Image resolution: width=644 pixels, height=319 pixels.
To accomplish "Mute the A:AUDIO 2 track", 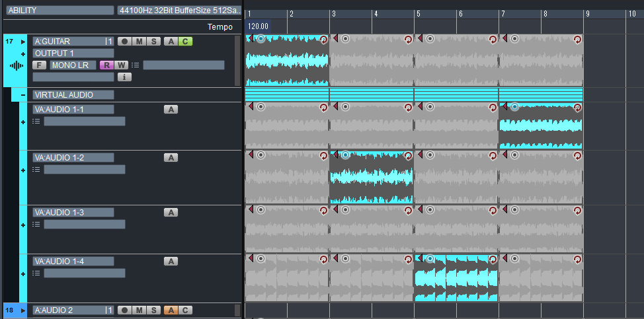I will (140, 310).
